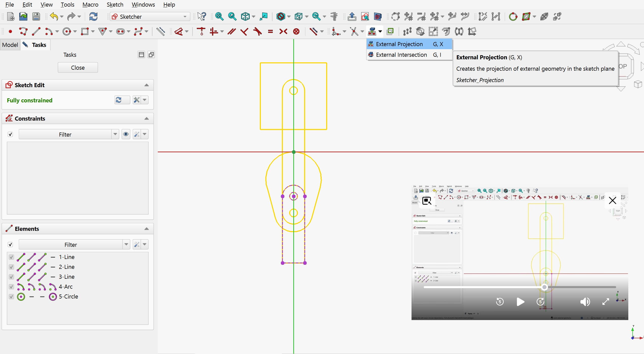Click the block constraint icon
Viewport: 644px width, 354px height.
296,31
